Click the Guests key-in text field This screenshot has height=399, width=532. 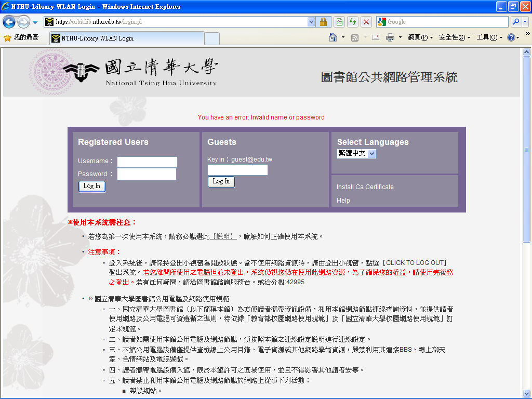point(237,170)
